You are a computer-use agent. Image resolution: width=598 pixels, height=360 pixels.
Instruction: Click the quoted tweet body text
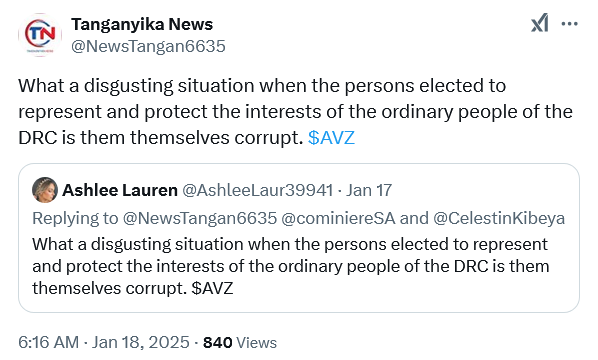point(291,266)
